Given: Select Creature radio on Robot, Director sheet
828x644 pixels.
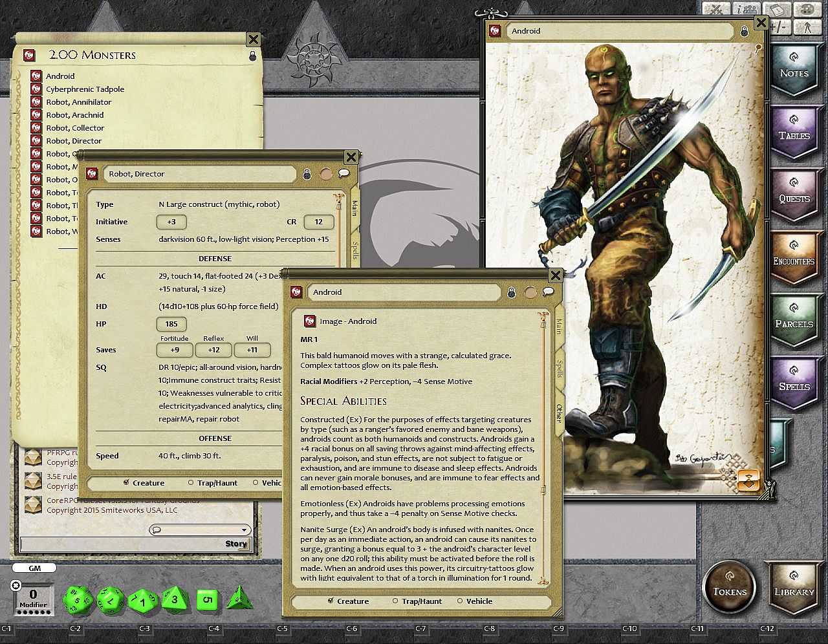Looking at the screenshot, I should coord(126,482).
